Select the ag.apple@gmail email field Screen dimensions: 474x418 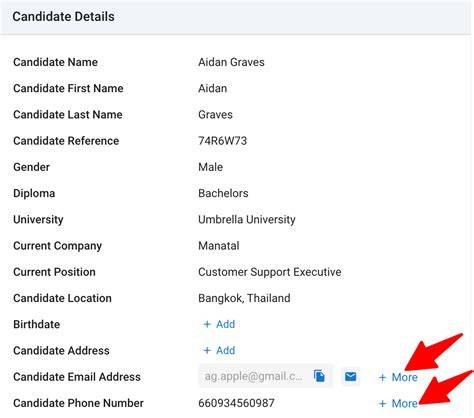click(x=254, y=376)
